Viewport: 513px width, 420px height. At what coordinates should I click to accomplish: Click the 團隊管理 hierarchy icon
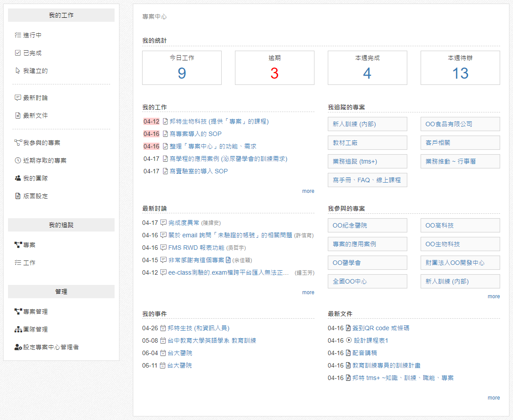tap(18, 329)
